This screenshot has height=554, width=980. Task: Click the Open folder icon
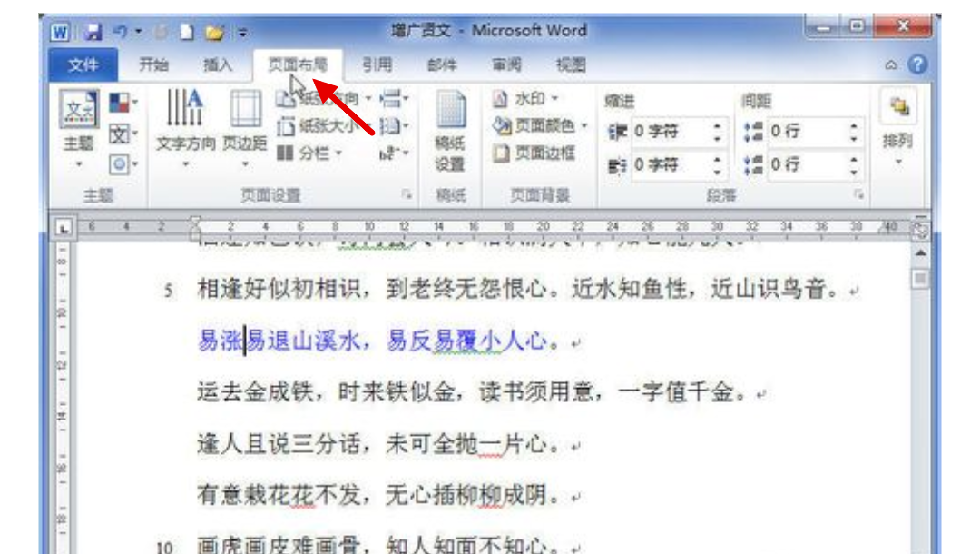click(214, 32)
